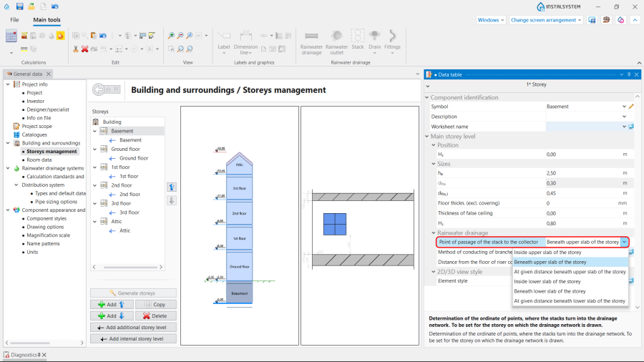Click the Zoom in magnifier icon

(171, 36)
